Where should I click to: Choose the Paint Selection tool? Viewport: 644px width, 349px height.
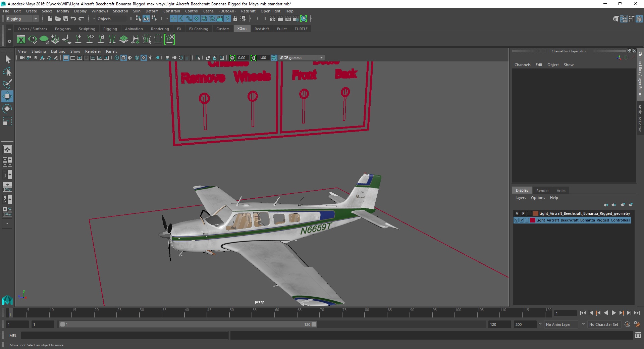click(7, 84)
